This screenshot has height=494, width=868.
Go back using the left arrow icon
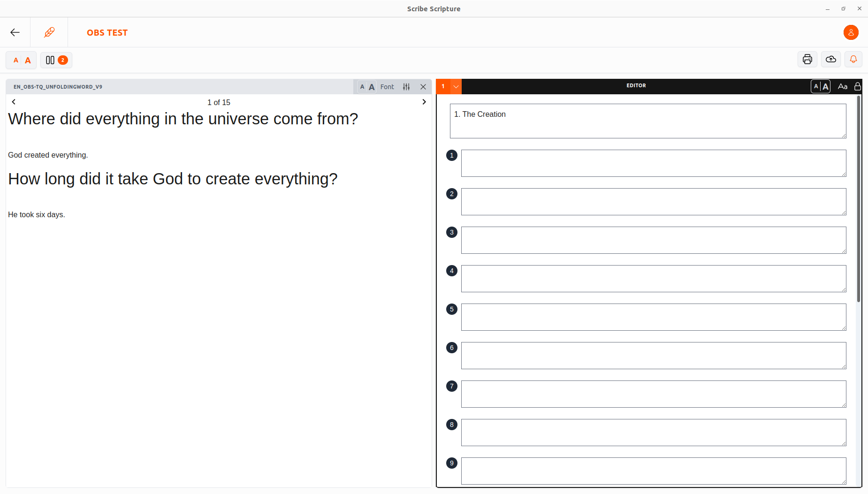[x=15, y=32]
